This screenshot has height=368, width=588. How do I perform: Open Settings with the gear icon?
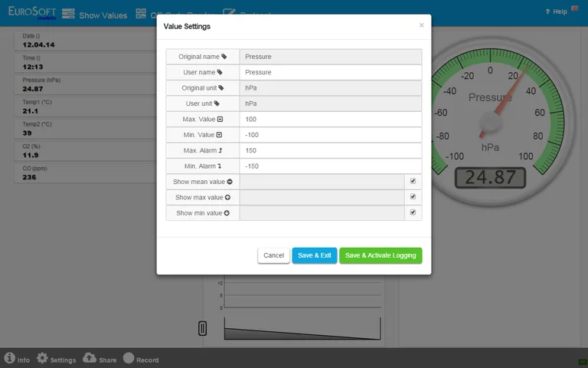[42, 358]
